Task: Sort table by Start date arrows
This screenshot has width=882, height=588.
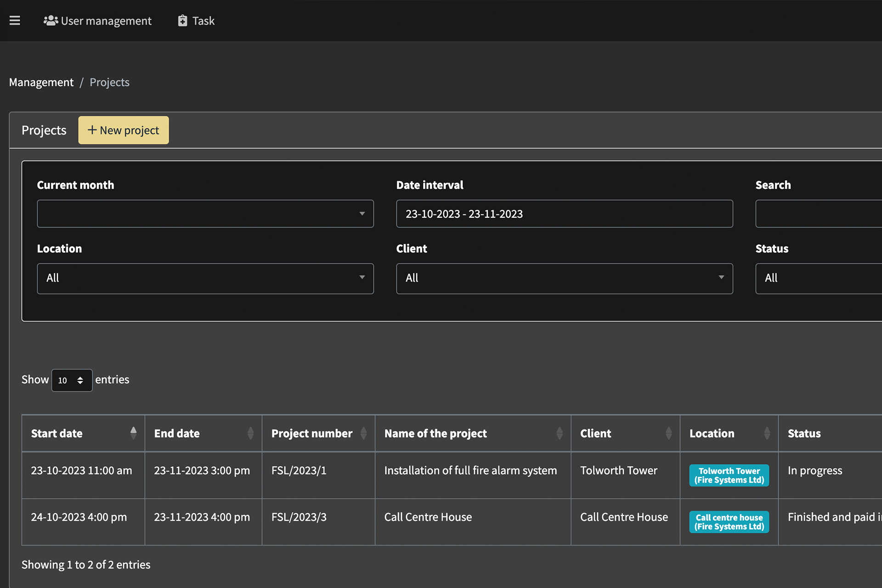Action: click(133, 433)
